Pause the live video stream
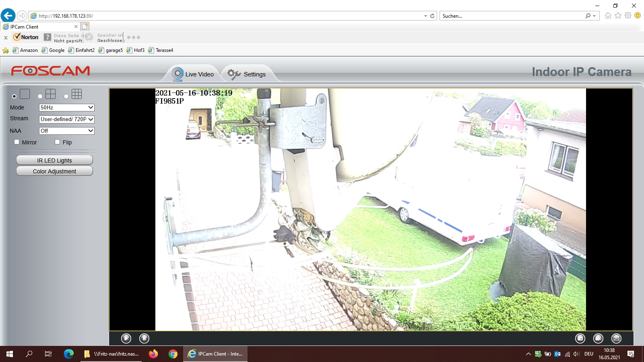This screenshot has height=362, width=644. 144,339
